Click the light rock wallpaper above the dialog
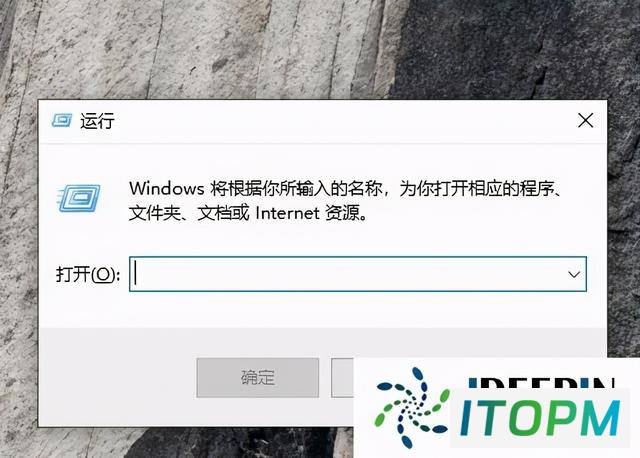Viewport: 640px width, 458px height. coord(184,49)
